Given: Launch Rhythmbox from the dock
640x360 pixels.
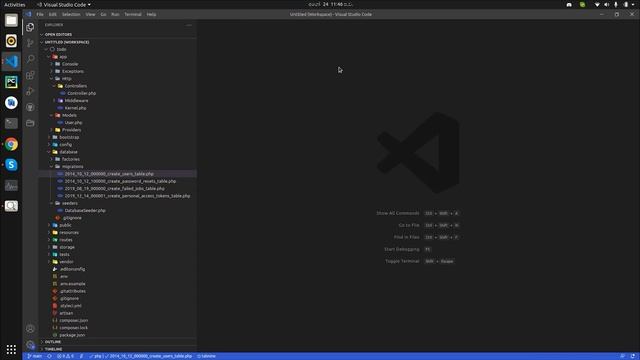Looking at the screenshot, I should click(11, 41).
